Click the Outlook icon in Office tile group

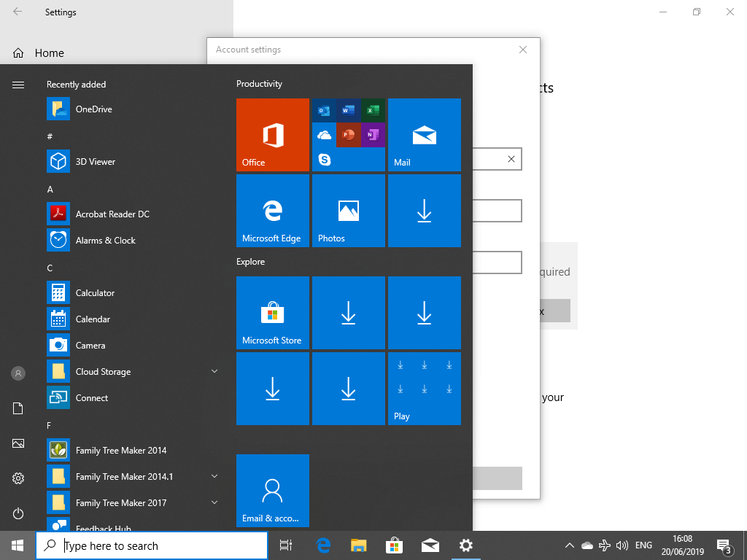coord(324,111)
